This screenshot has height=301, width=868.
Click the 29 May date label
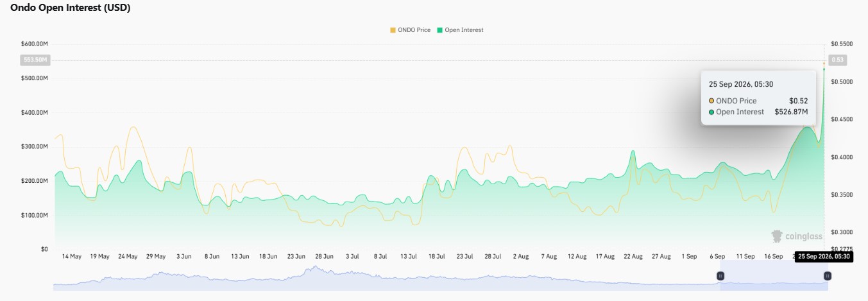pos(156,256)
